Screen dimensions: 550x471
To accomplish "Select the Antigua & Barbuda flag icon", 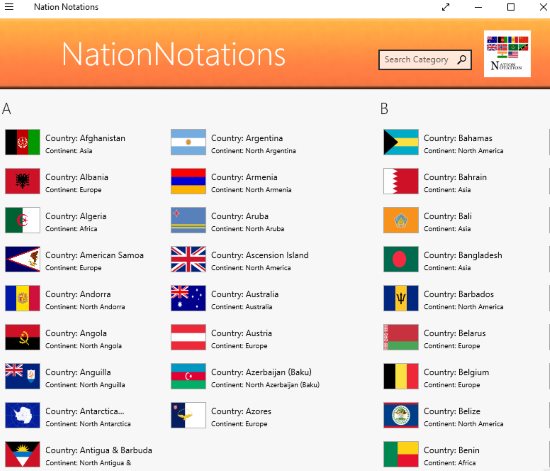I will coord(22,454).
